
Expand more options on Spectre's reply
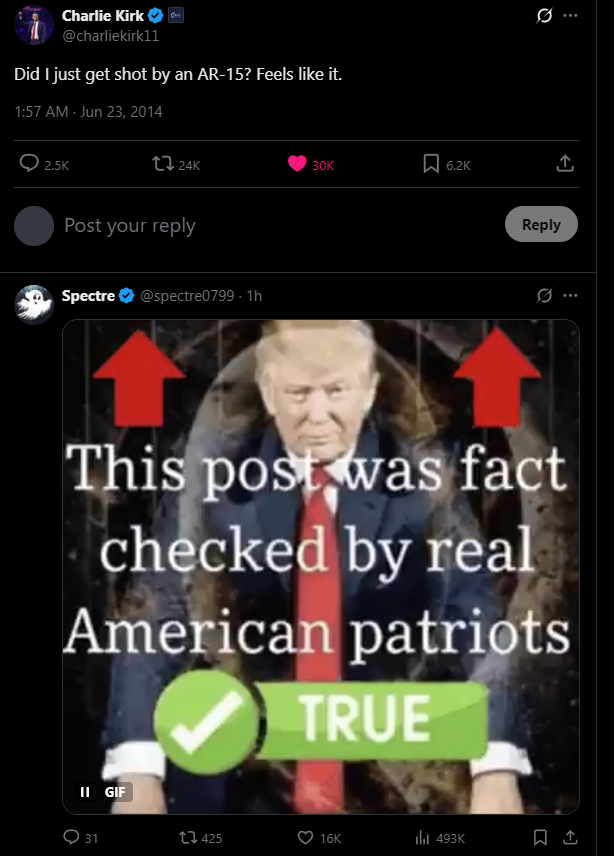pos(570,295)
